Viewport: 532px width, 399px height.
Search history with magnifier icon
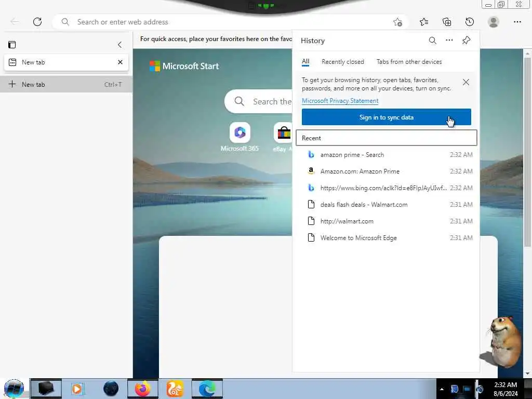pyautogui.click(x=433, y=41)
